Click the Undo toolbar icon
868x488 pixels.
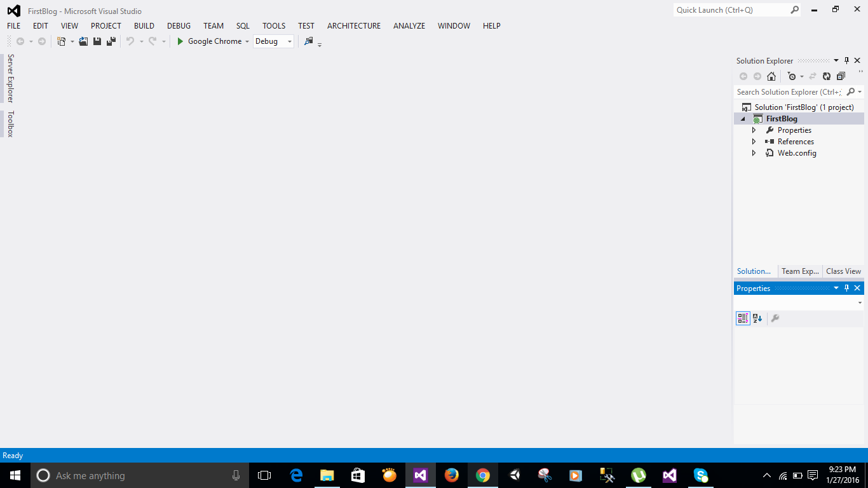point(130,41)
